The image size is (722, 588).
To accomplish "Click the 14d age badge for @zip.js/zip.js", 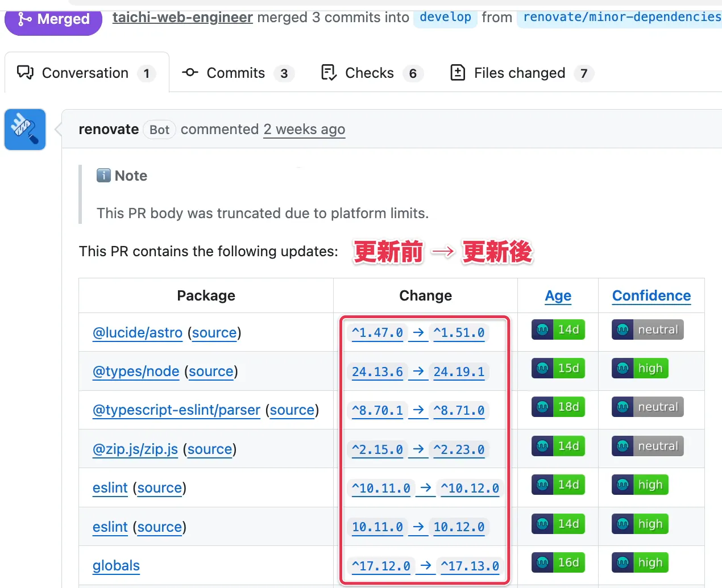I will tap(558, 446).
